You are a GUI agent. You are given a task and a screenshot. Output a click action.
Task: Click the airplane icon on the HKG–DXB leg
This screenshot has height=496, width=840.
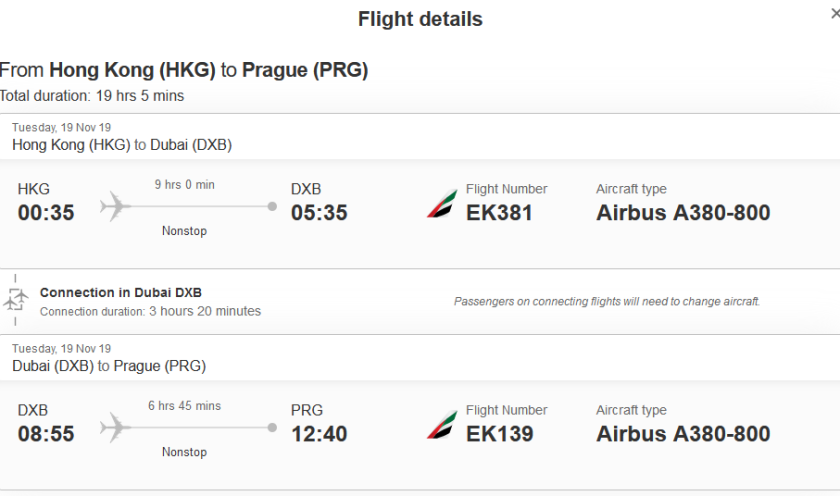pyautogui.click(x=116, y=207)
